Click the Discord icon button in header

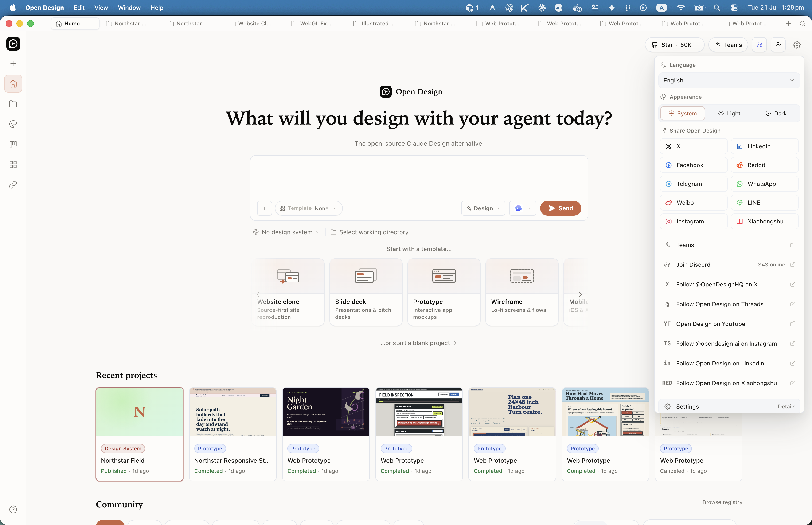coord(760,45)
